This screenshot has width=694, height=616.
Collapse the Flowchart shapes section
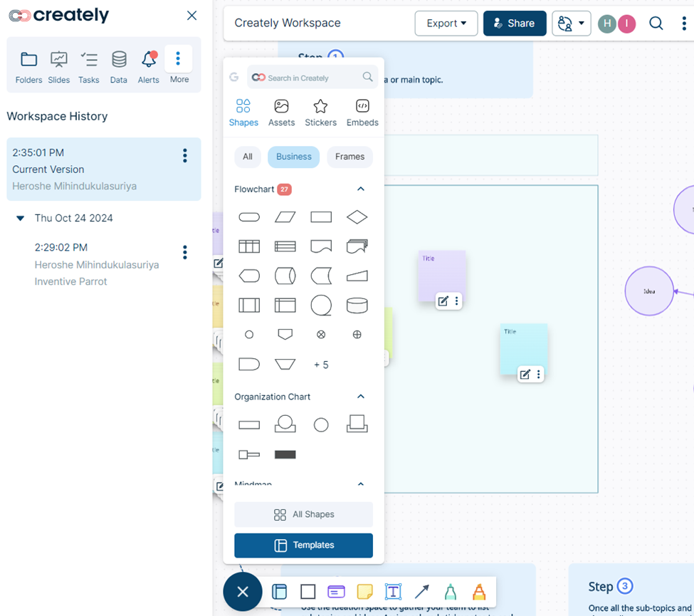(361, 189)
